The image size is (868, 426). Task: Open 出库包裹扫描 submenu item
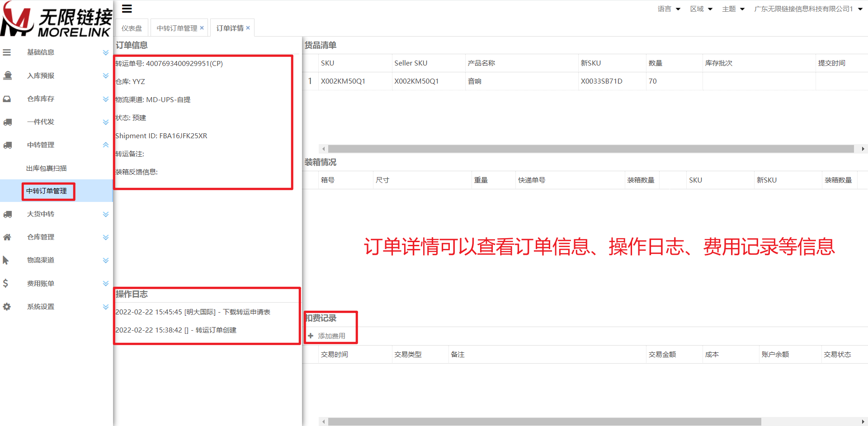coord(47,169)
